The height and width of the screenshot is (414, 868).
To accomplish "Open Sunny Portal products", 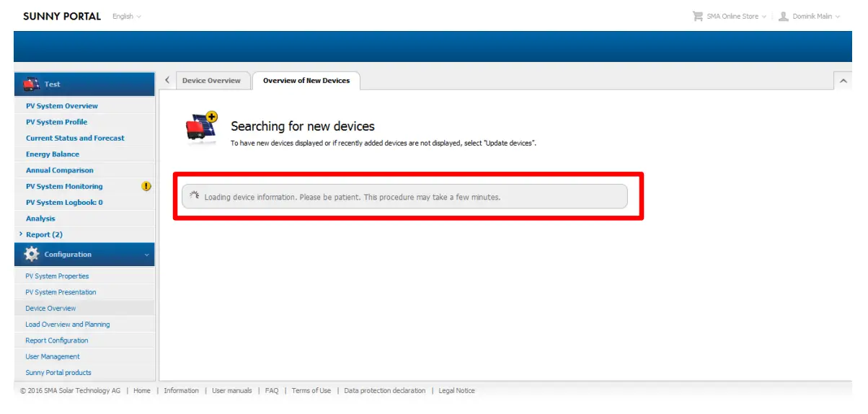I will [58, 373].
